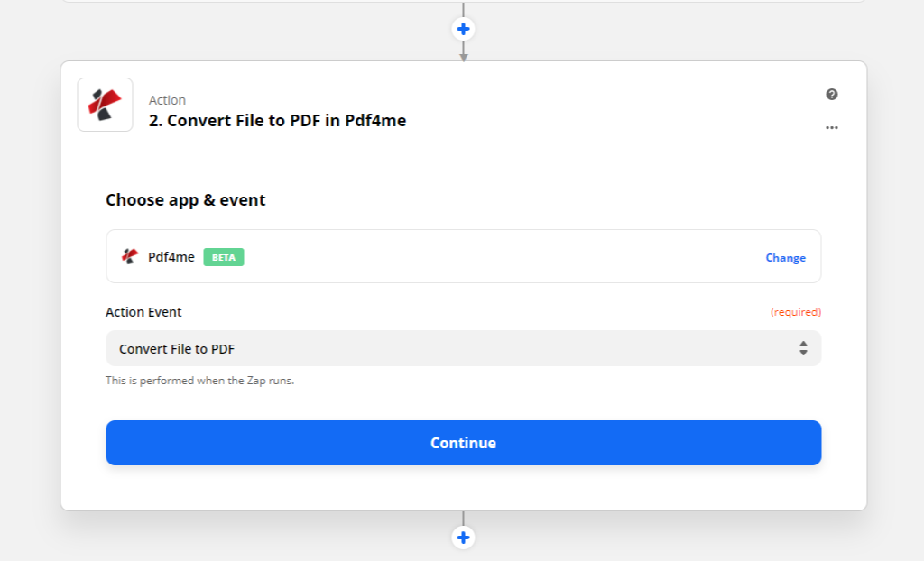Click the small Pdf4me icon in app row
The width and height of the screenshot is (924, 561).
tap(130, 257)
